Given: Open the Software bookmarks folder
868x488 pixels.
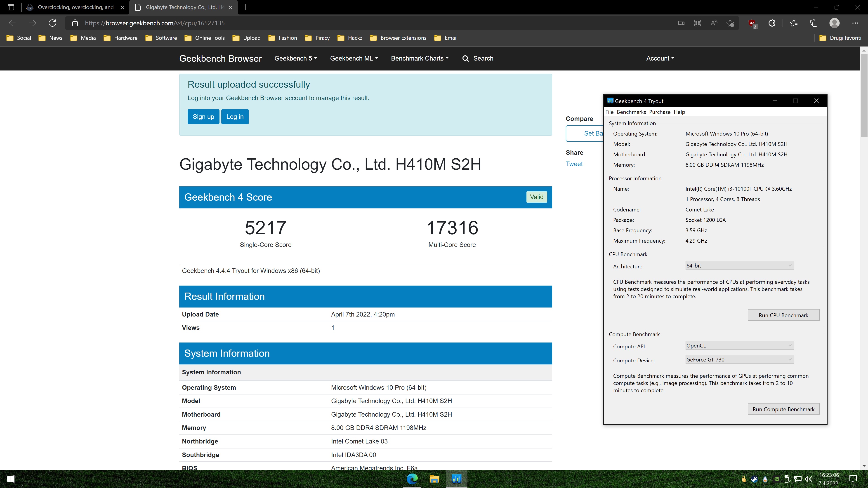Looking at the screenshot, I should point(161,38).
